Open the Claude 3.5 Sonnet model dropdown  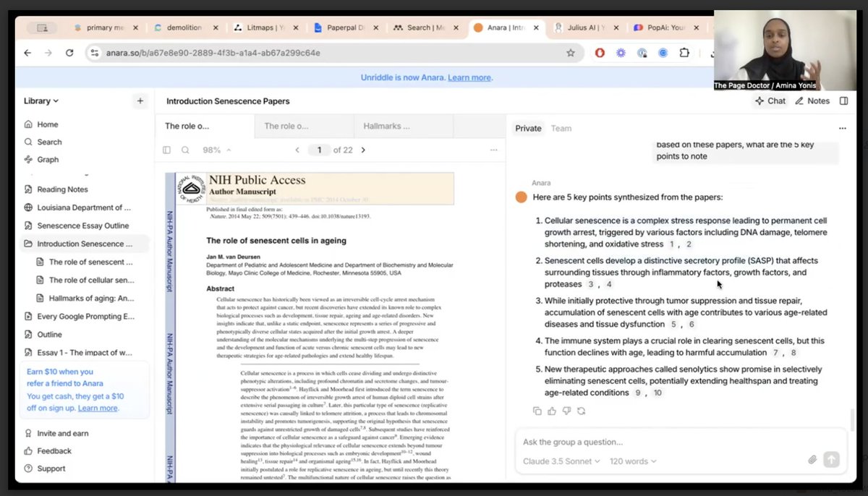(x=561, y=461)
